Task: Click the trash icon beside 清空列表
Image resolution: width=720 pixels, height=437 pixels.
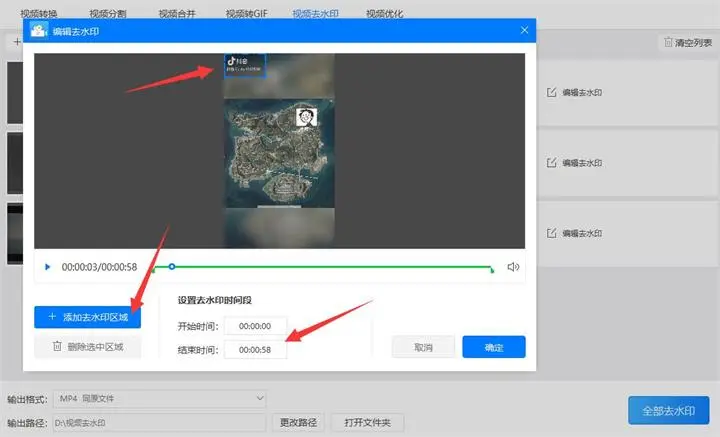Action: (668, 42)
